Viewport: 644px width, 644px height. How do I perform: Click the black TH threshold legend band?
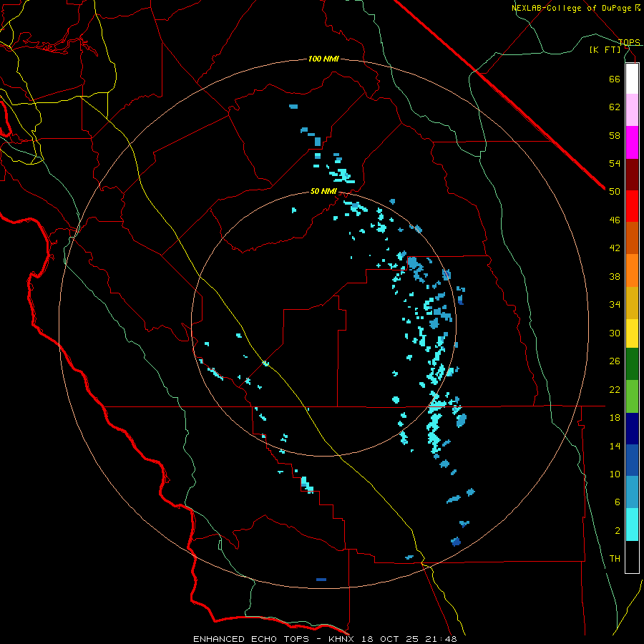tap(632, 557)
